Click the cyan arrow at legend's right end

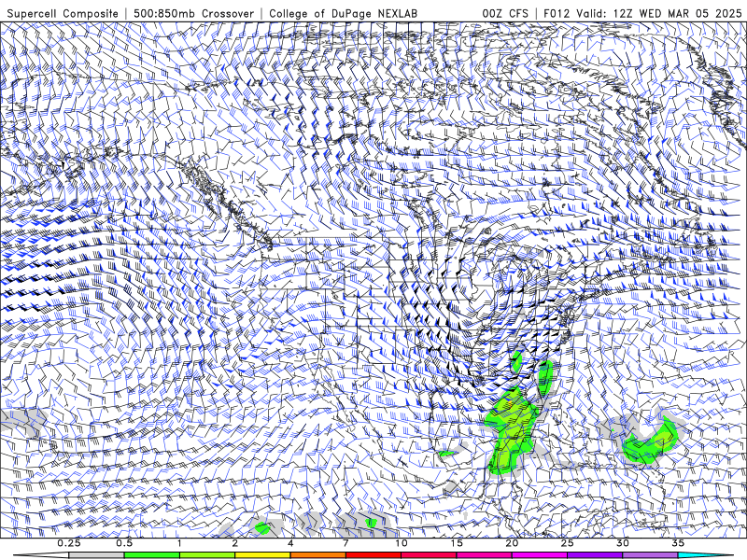point(706,555)
